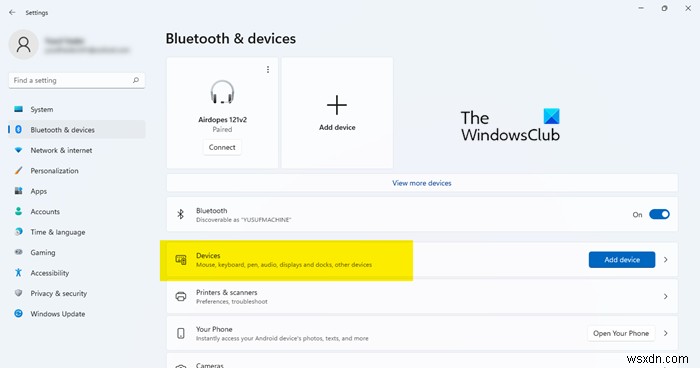Open the Accounts settings page
Viewport: 700px width, 369px height.
coord(77,211)
